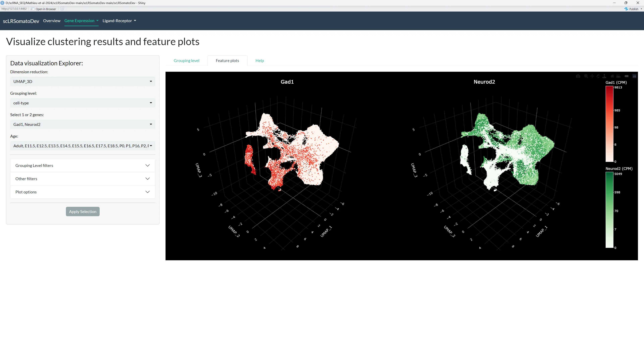Select the Pan tool in the plot toolbar
Image resolution: width=644 pixels, height=362 pixels.
(592, 76)
